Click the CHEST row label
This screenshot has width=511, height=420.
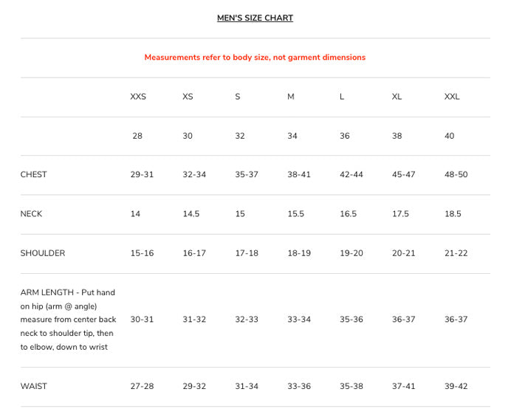coord(33,174)
